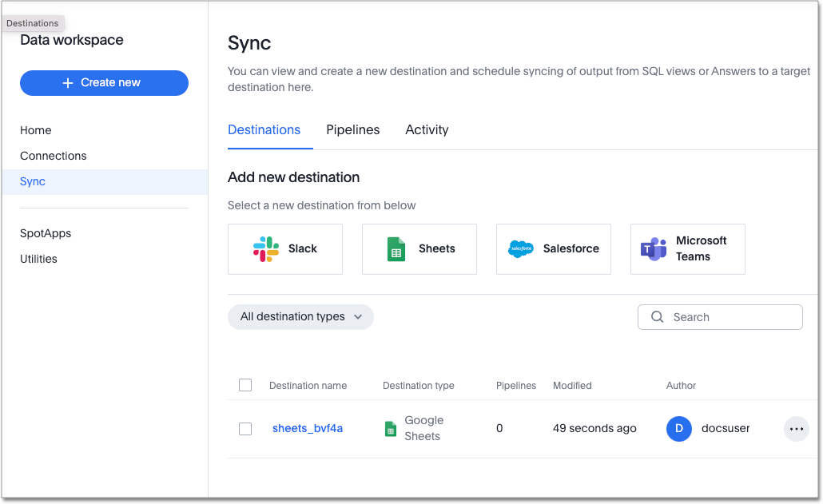This screenshot has height=504, width=823.
Task: Select the Sheets destination tile
Action: [419, 248]
